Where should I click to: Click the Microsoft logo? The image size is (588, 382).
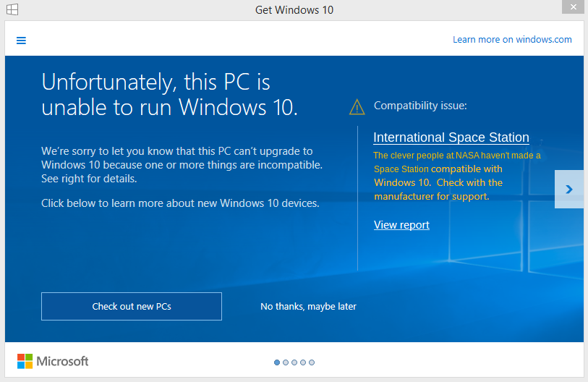coord(53,361)
